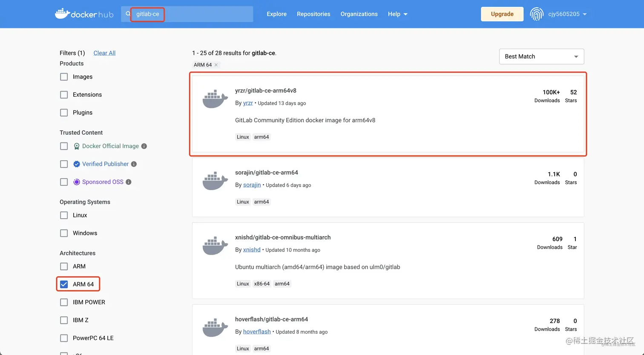
Task: Check the ARM architecture filter
Action: (x=64, y=266)
